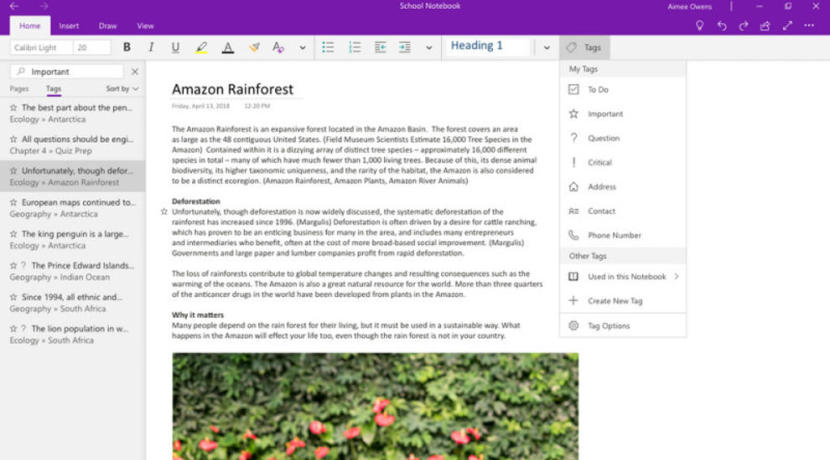Open the Tell Me lightbulb
This screenshot has width=830, height=460.
pos(700,25)
